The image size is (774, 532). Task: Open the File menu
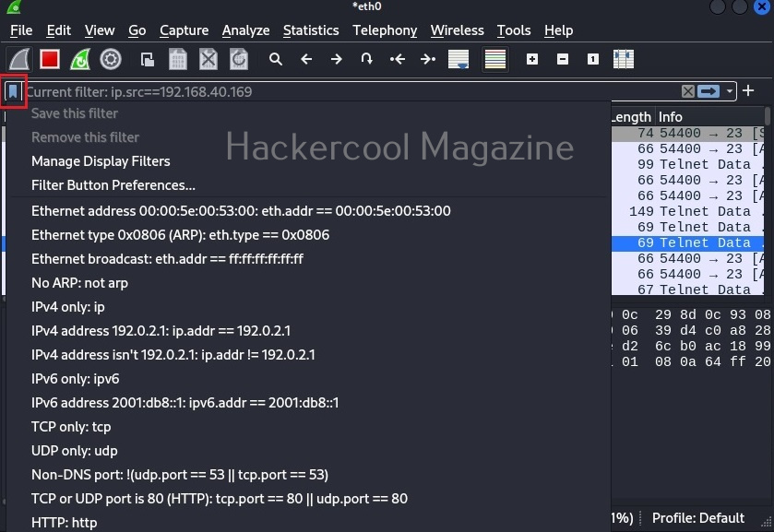click(x=21, y=30)
